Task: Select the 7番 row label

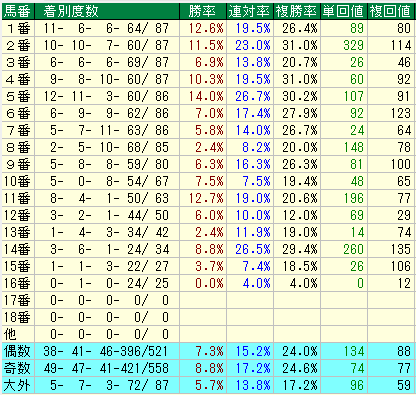Action: coord(17,130)
